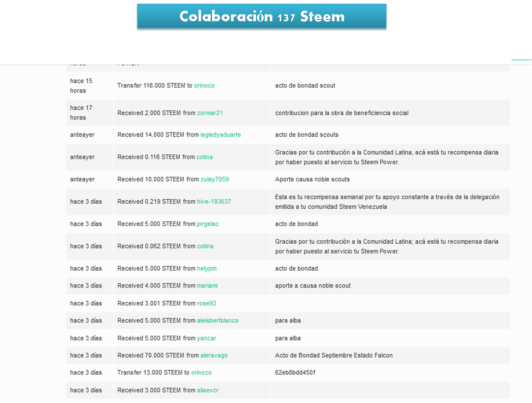
Task: Open cotina link in the 0.062 STEEM row
Action: pos(205,246)
